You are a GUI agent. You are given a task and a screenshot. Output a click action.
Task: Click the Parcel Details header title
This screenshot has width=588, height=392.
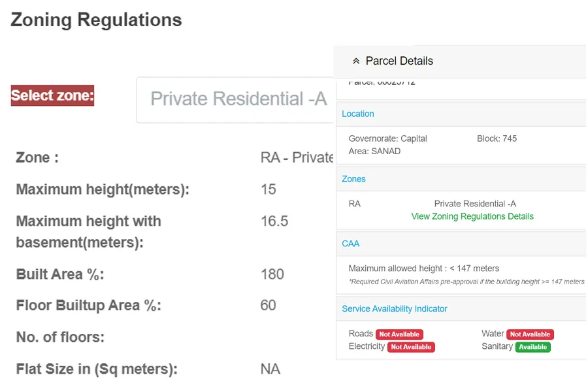(x=399, y=61)
